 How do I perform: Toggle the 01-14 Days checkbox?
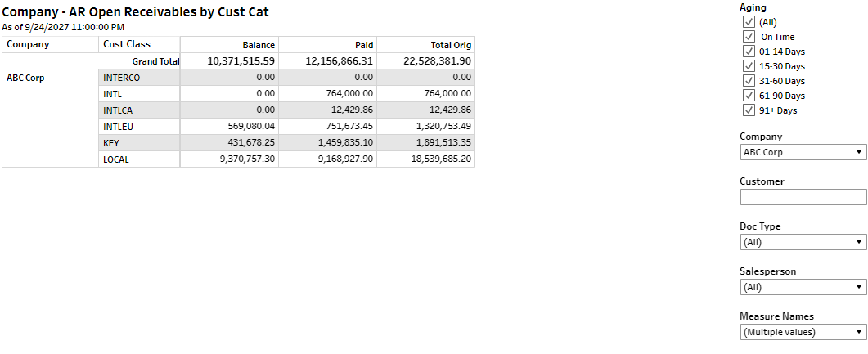pyautogui.click(x=748, y=52)
